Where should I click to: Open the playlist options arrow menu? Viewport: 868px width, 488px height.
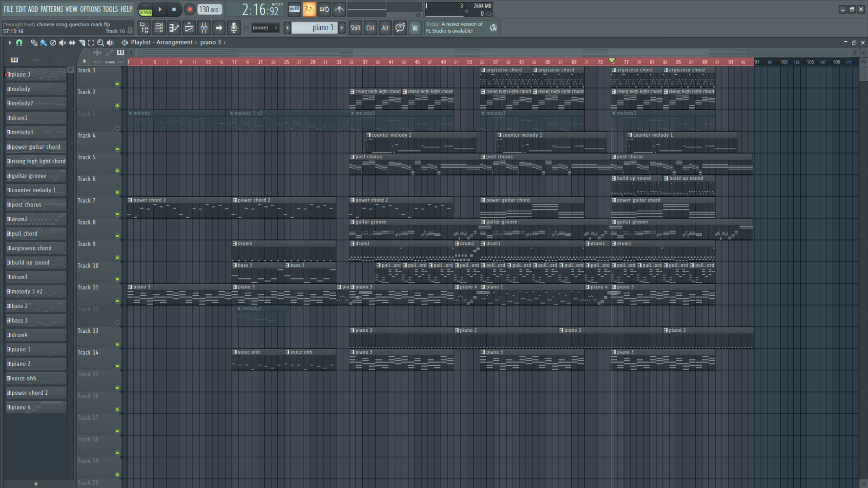(x=9, y=43)
